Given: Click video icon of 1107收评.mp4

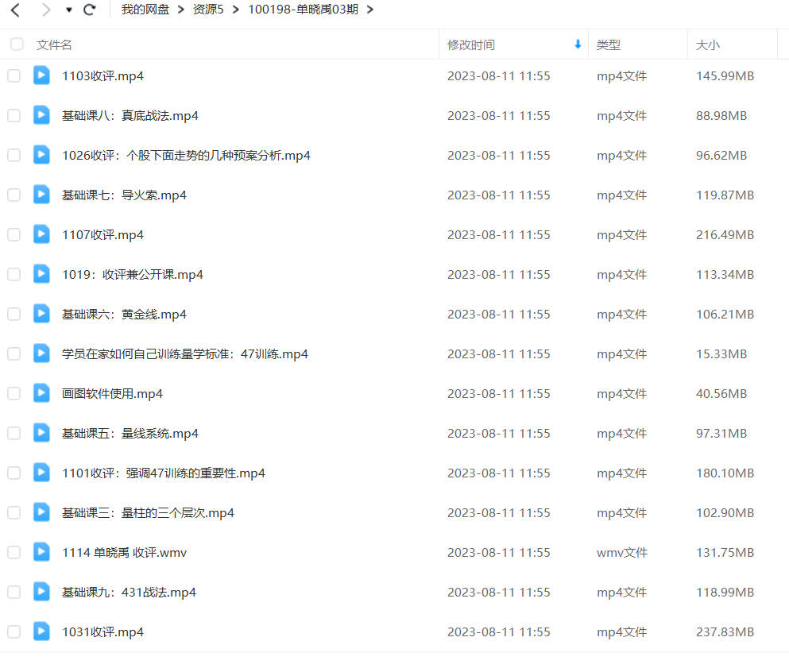Looking at the screenshot, I should (41, 234).
